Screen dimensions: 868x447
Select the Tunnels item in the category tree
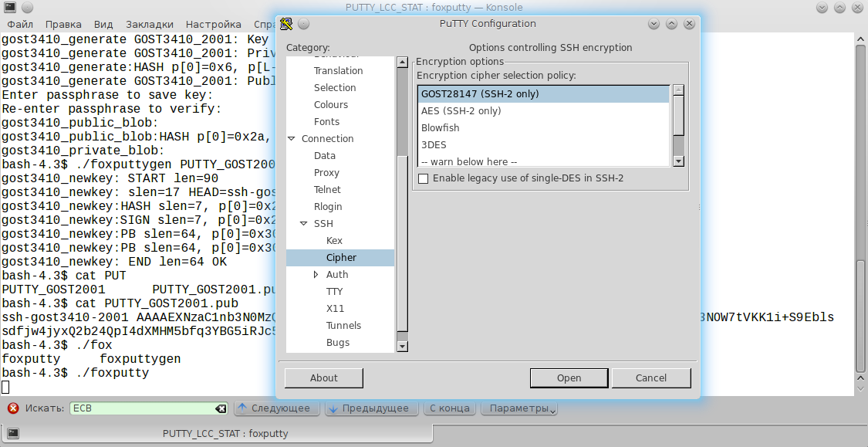click(343, 326)
